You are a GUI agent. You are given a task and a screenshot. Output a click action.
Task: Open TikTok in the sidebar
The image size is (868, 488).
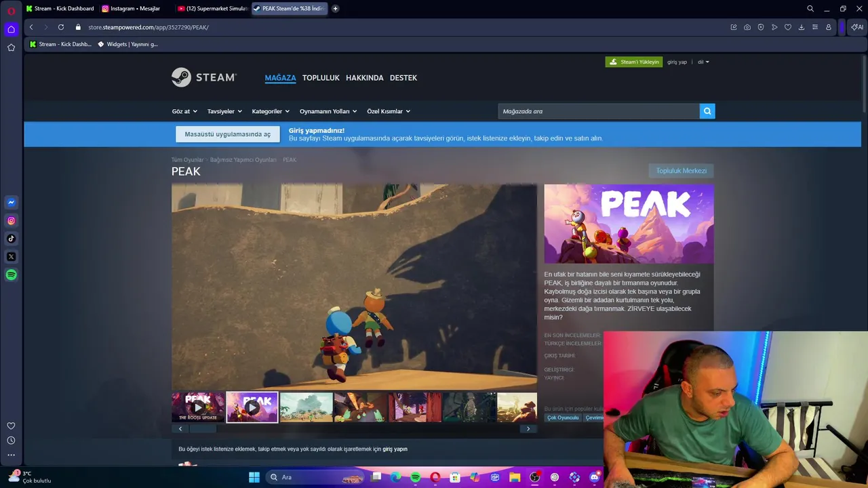point(11,239)
